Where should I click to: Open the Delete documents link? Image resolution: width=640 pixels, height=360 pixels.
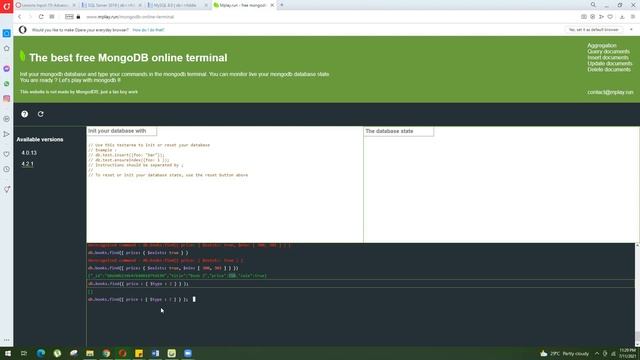(609, 69)
